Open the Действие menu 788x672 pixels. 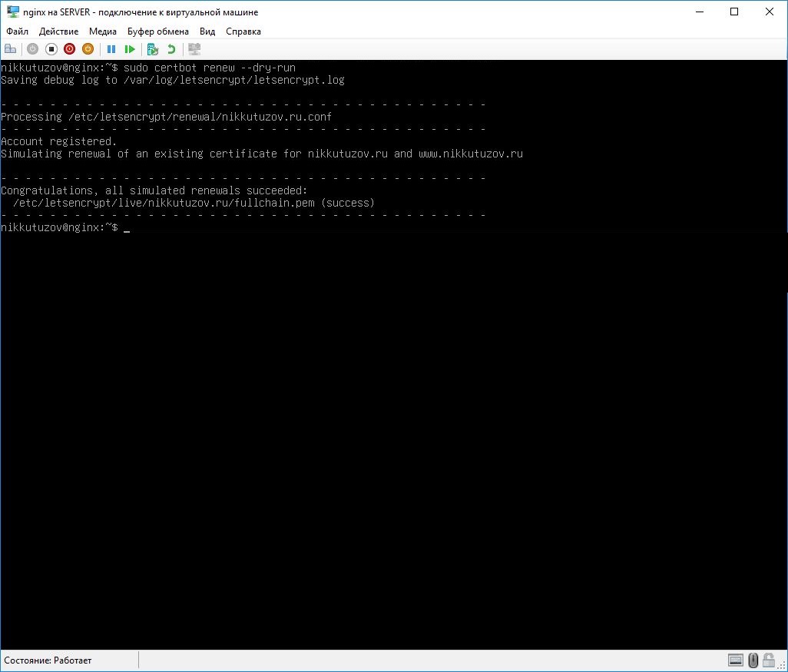(58, 31)
